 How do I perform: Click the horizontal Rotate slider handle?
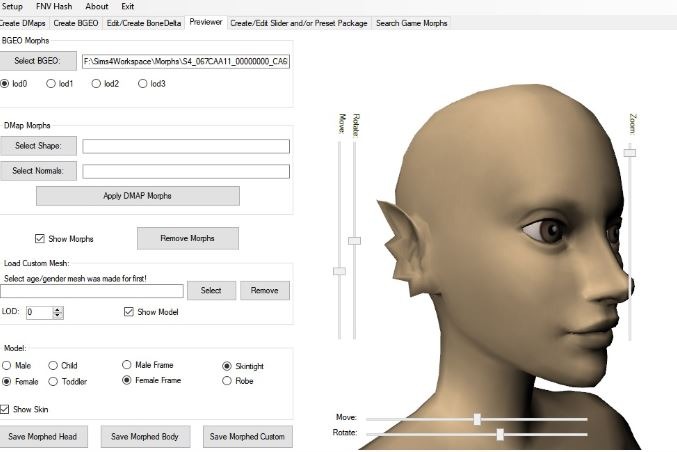click(500, 434)
